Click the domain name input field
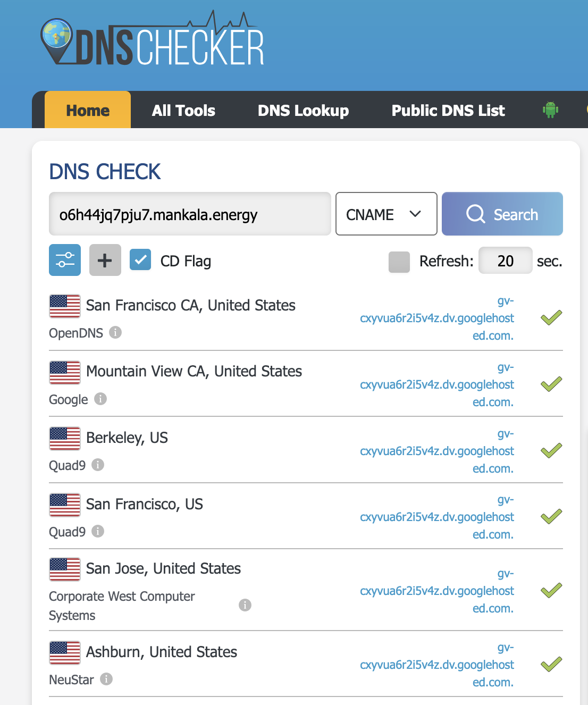Viewport: 588px width, 705px height. point(190,214)
